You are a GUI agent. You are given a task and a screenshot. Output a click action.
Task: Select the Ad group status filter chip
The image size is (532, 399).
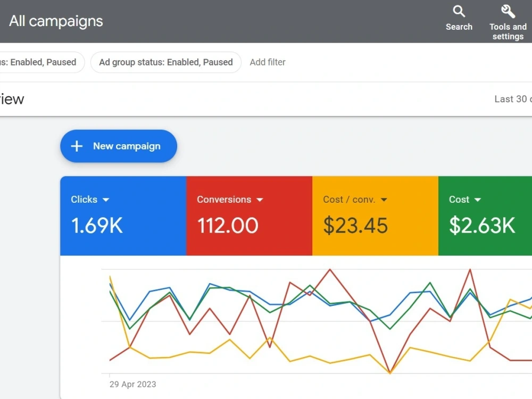click(x=166, y=62)
